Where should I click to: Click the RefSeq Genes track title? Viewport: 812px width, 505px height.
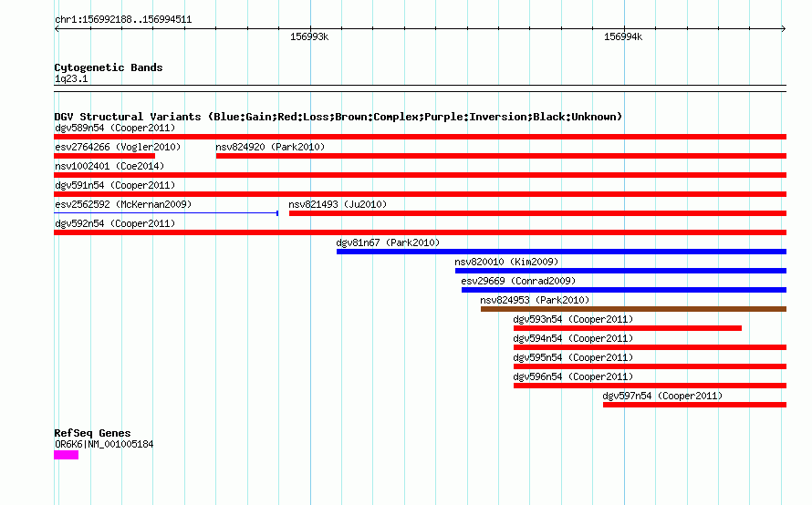(x=92, y=433)
